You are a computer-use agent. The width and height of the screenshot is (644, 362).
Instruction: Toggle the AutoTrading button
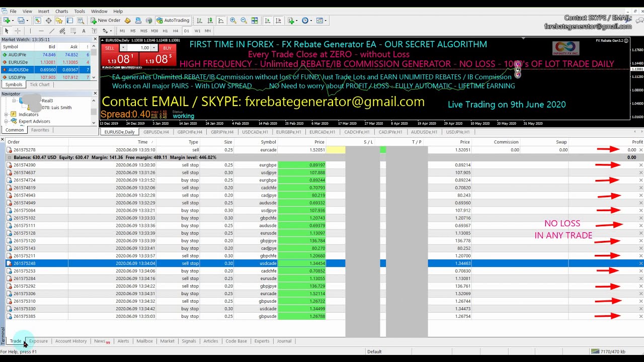coord(173,21)
